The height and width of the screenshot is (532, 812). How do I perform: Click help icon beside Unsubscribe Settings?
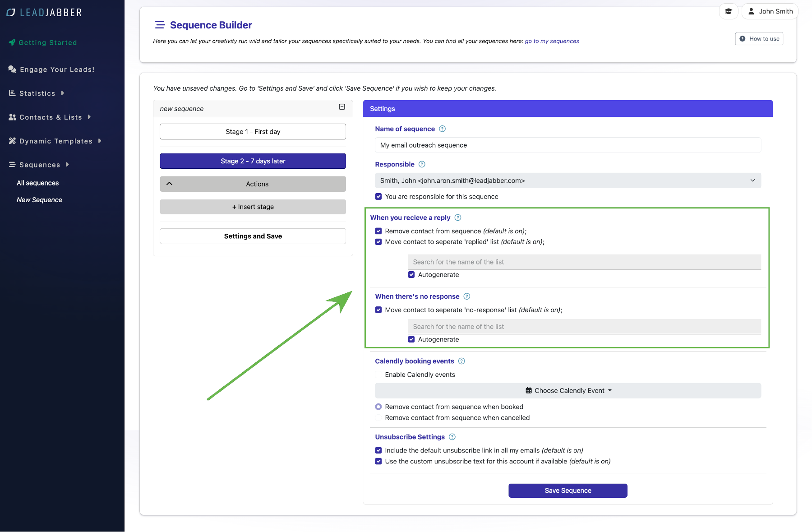point(452,437)
